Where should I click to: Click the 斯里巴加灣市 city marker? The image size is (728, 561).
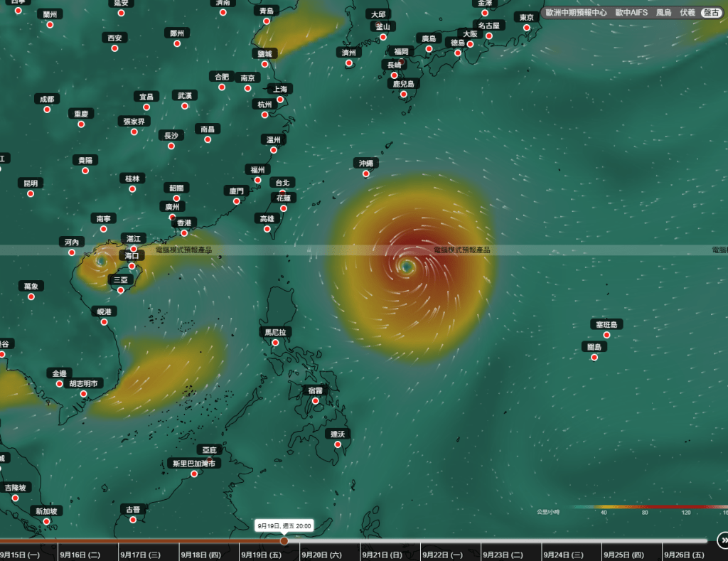click(194, 474)
